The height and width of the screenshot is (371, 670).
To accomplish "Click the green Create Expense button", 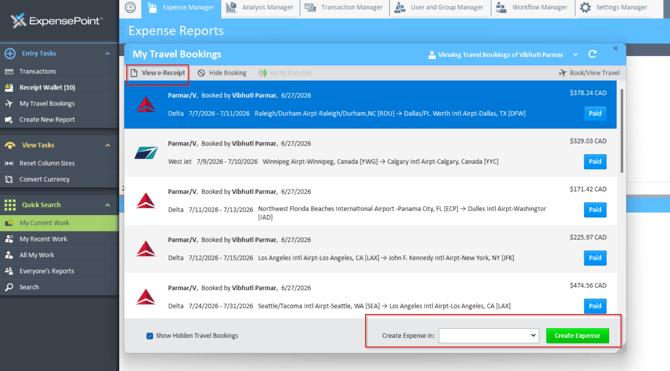I will (577, 336).
